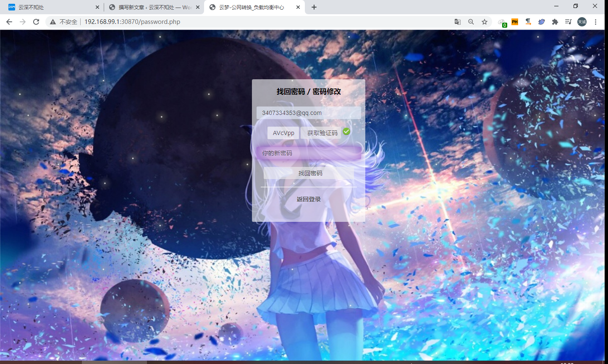608x364 pixels.
Task: Follow the 返回登录 link
Action: [309, 199]
